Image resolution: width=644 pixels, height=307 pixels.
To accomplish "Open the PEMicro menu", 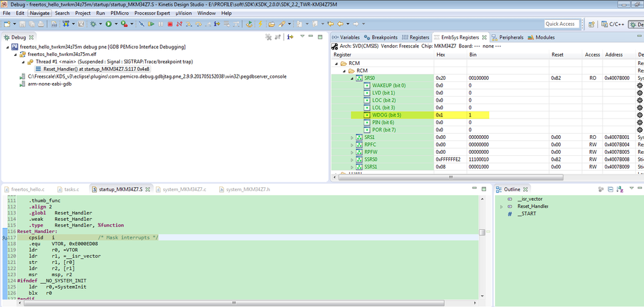I will (x=119, y=13).
